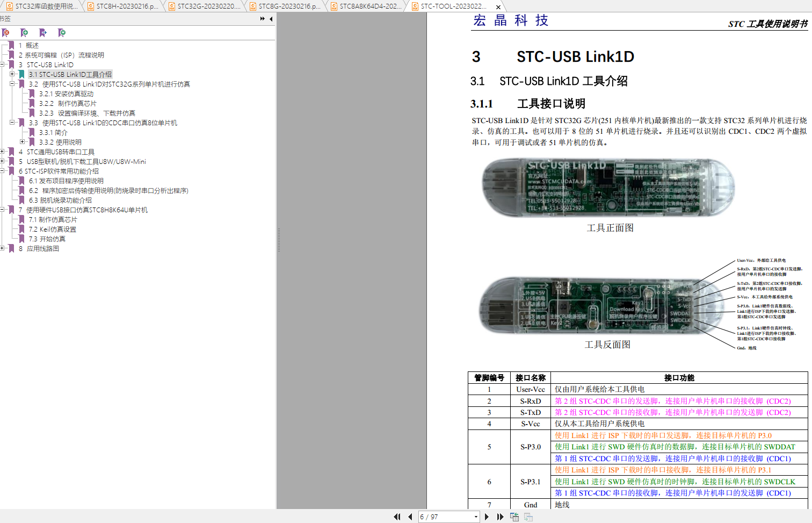Collapse the 3.3 CDC串口仿真 bookmark node
812x523 pixels.
(x=12, y=123)
